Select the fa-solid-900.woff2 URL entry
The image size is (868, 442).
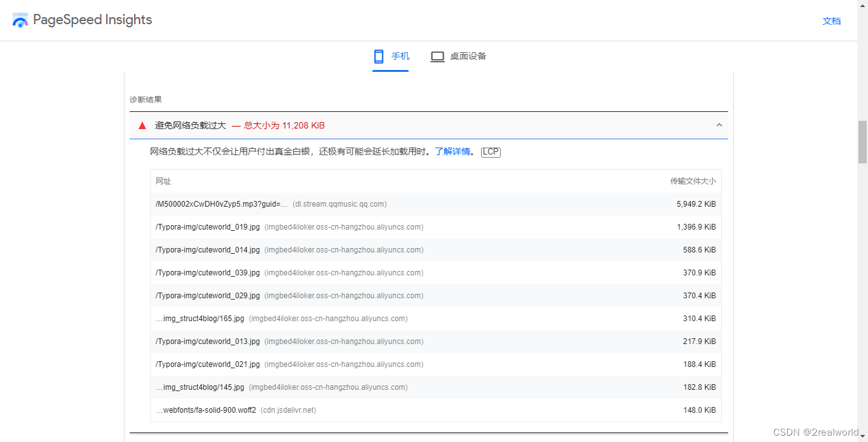pos(206,410)
